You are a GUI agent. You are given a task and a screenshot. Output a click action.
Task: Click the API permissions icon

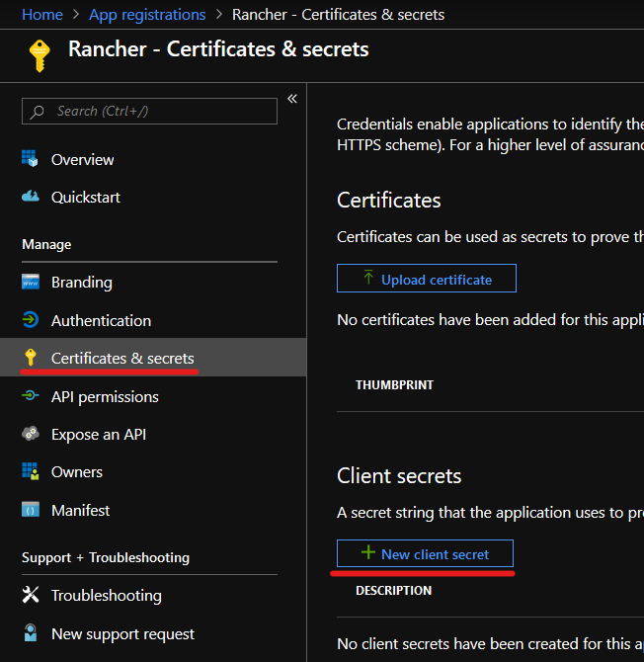[31, 395]
